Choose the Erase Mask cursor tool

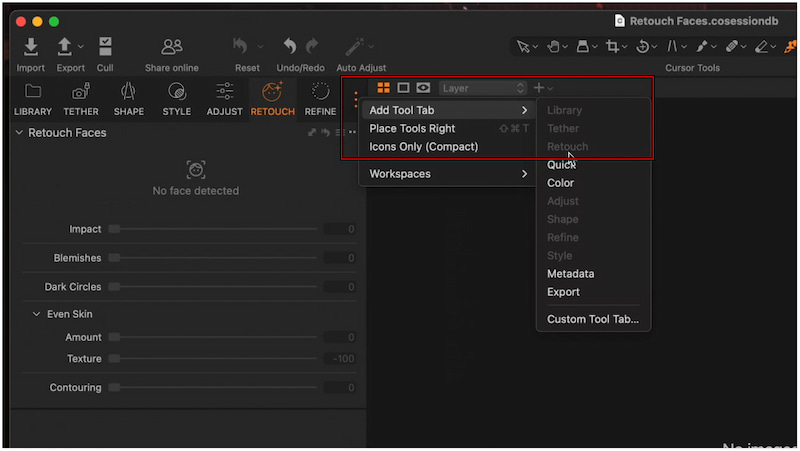coord(761,46)
